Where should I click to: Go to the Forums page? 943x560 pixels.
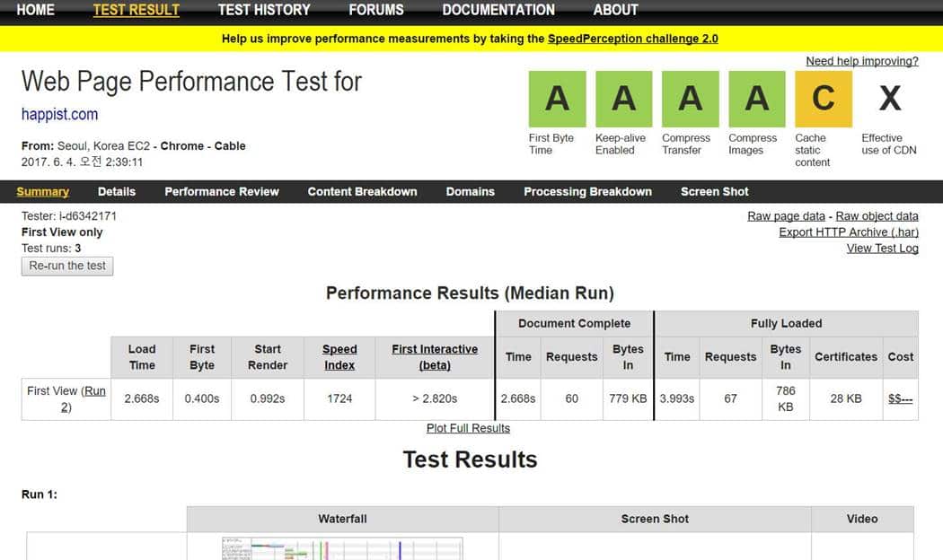376,10
